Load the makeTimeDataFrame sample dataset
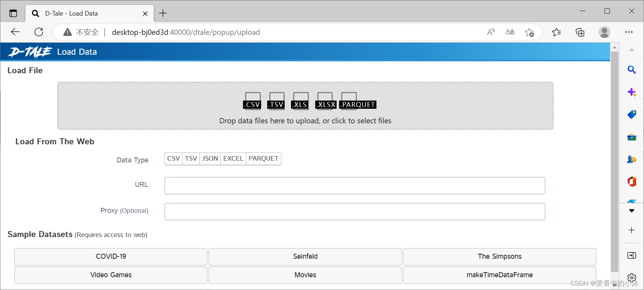This screenshot has height=290, width=644. [x=500, y=275]
